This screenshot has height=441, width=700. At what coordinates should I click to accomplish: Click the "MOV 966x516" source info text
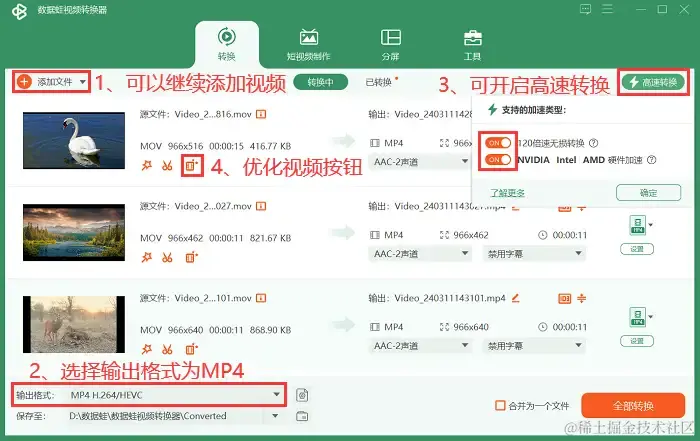click(171, 146)
